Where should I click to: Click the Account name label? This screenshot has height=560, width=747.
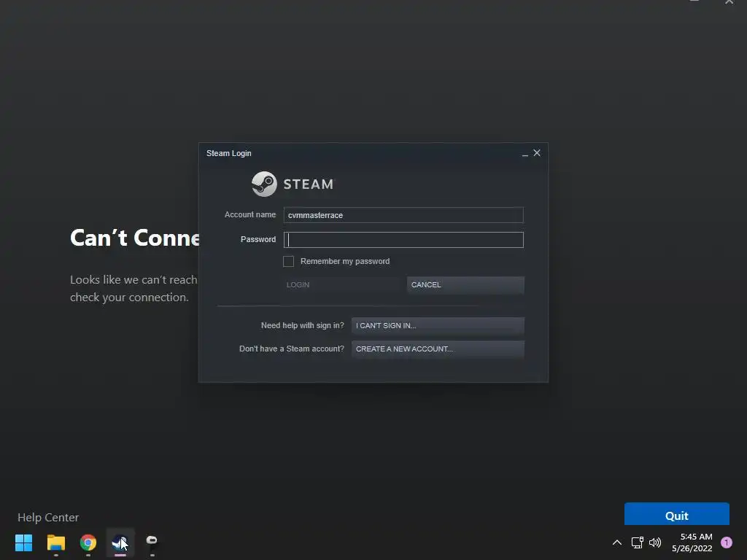pyautogui.click(x=250, y=215)
